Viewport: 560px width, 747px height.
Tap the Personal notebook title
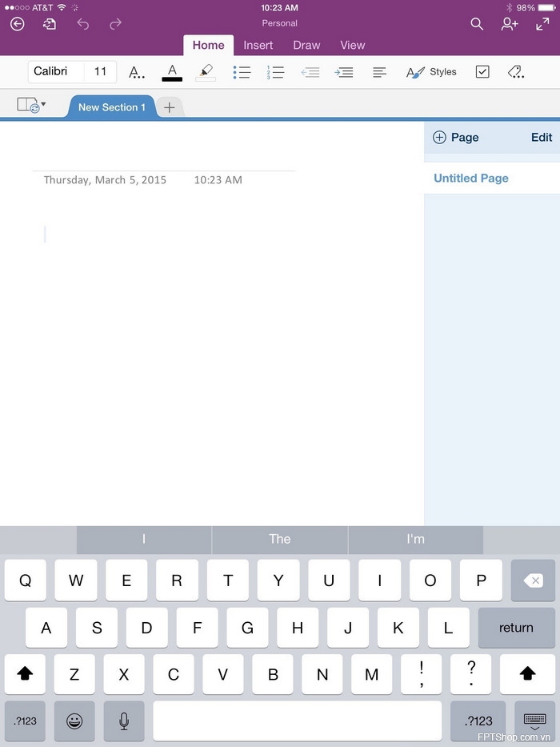(279, 23)
